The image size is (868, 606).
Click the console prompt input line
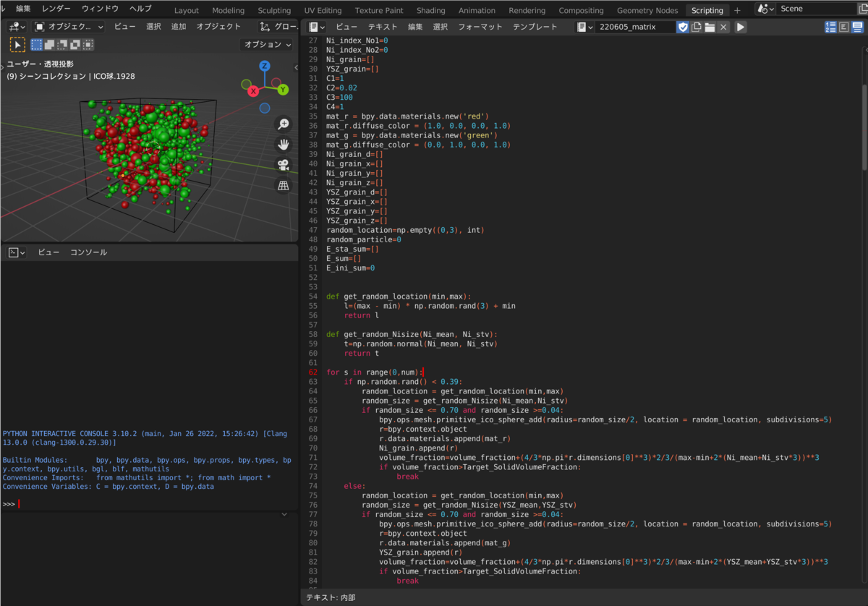[x=148, y=504]
